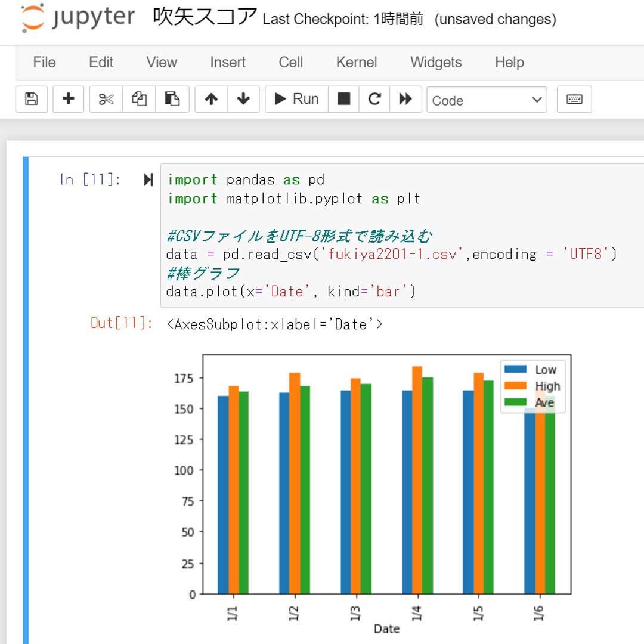Rename the notebook title 吹矢スコア

[x=205, y=17]
